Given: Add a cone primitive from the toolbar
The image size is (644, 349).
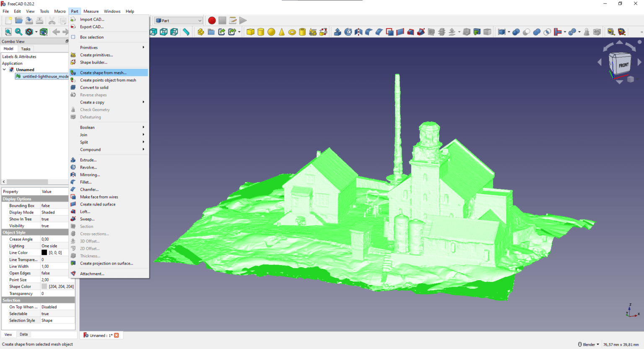Looking at the screenshot, I should (x=282, y=32).
